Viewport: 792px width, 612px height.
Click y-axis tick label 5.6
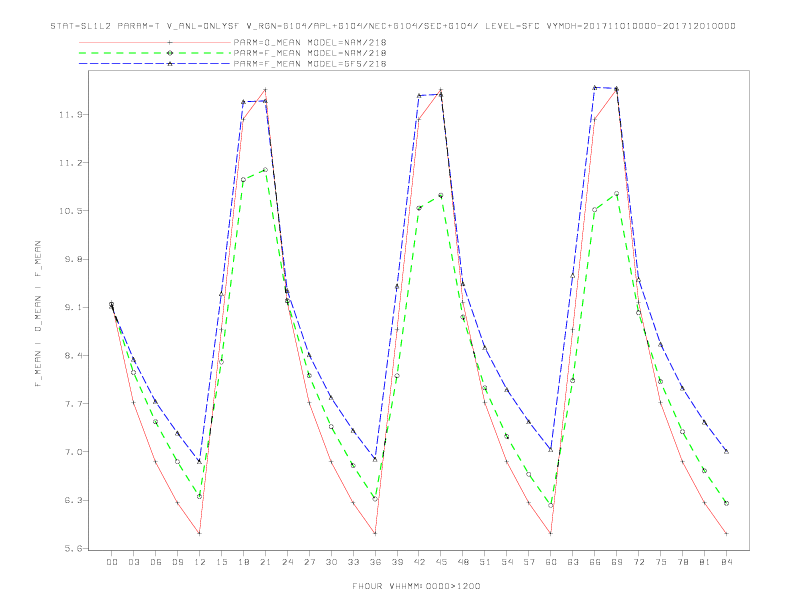tap(73, 548)
